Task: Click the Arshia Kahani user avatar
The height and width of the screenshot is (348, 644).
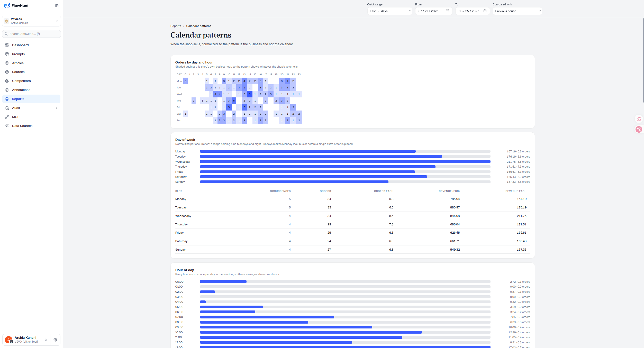Action: tap(8, 340)
